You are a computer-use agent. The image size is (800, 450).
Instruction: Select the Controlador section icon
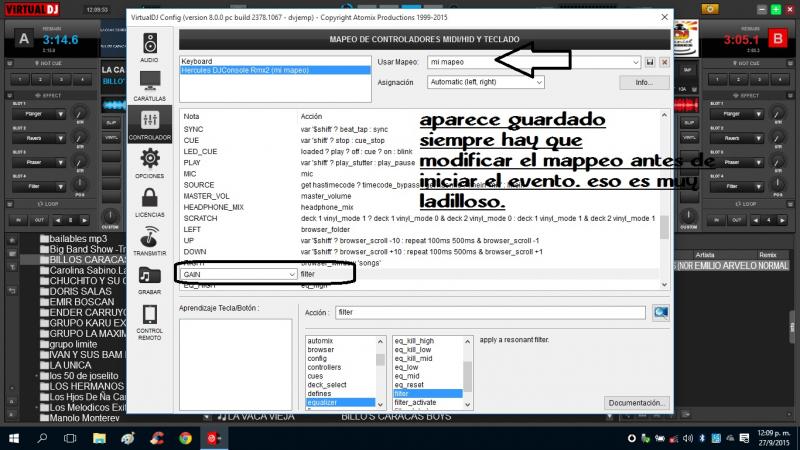149,124
